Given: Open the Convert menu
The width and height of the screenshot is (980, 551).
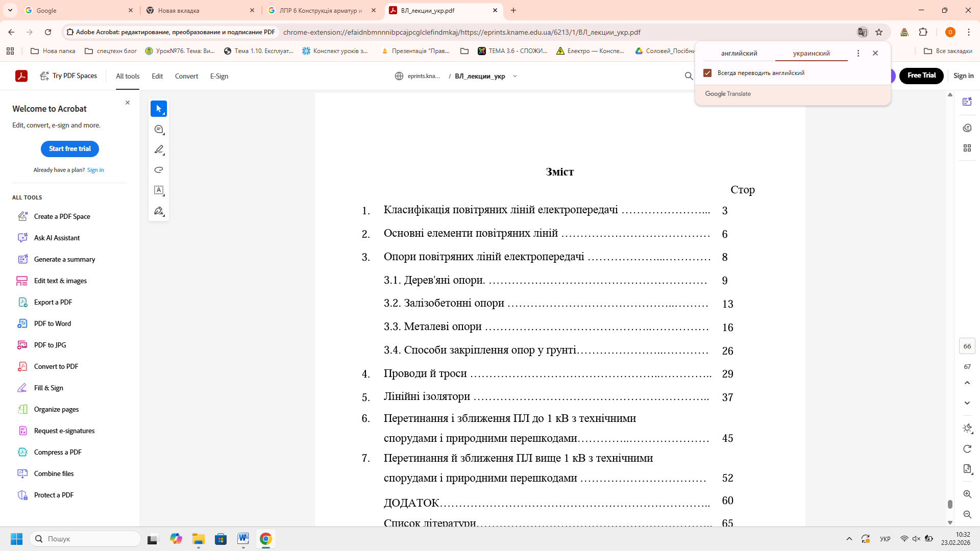Looking at the screenshot, I should (186, 76).
